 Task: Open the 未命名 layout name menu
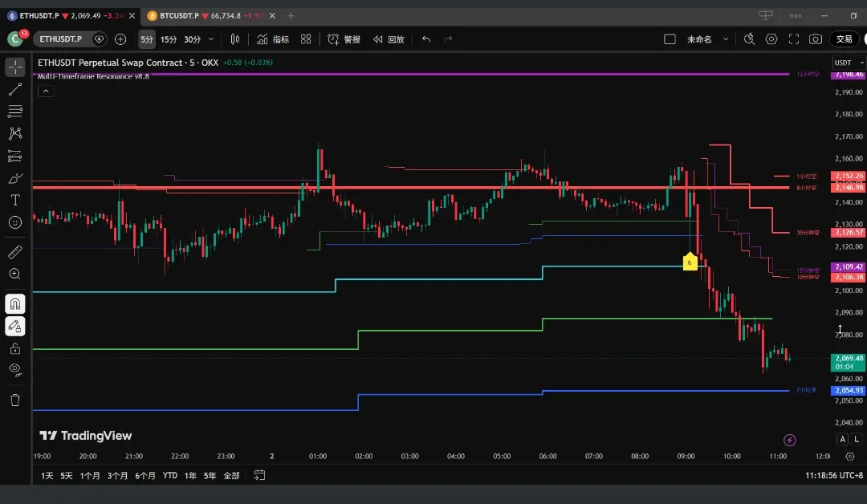tap(699, 39)
